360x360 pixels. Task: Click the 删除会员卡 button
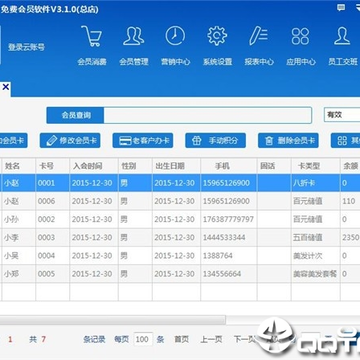coord(288,141)
